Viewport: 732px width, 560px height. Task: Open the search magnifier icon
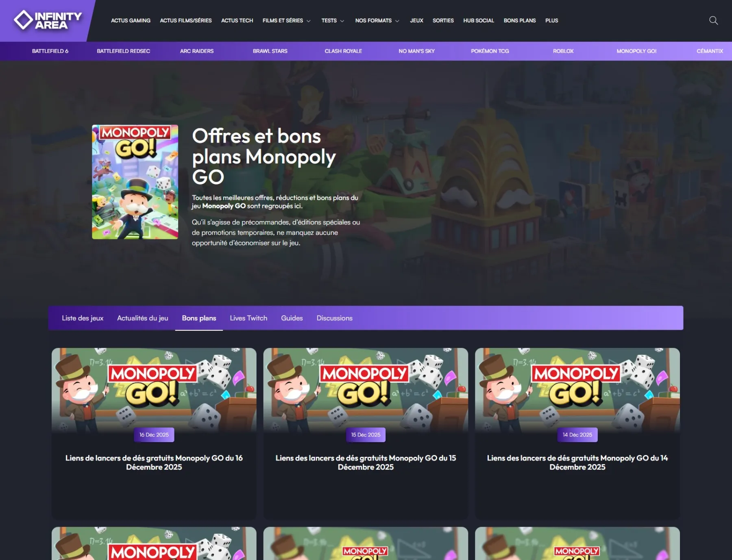pos(713,20)
